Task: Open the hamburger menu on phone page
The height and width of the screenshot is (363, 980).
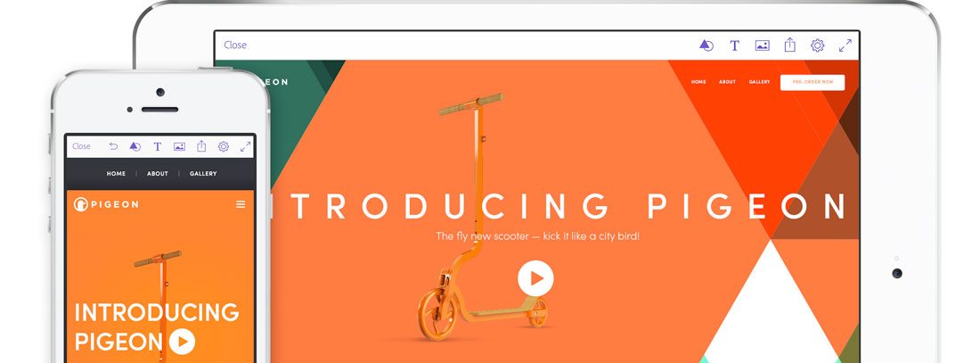Action: coord(241,204)
